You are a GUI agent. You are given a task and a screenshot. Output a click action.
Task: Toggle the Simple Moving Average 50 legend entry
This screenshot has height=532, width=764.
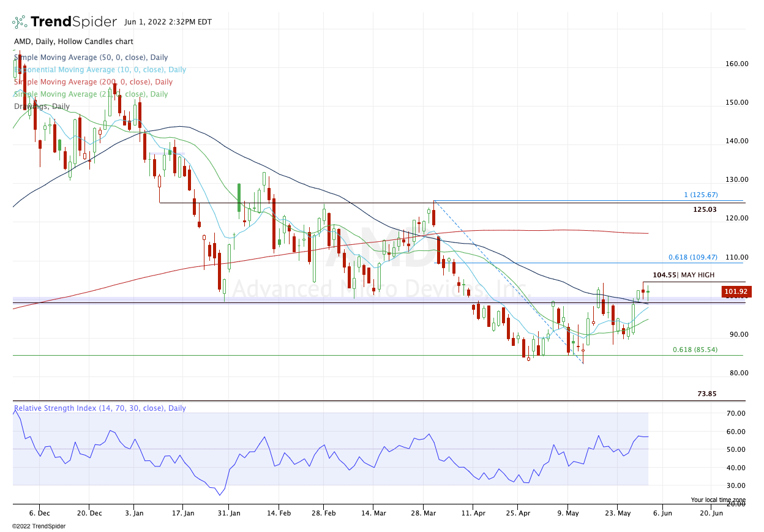pyautogui.click(x=91, y=58)
